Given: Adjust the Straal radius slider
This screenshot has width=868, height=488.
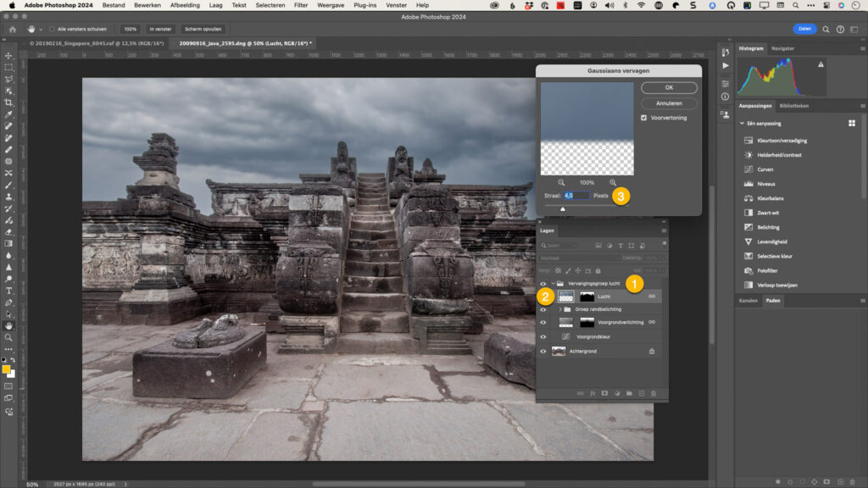Looking at the screenshot, I should point(563,208).
